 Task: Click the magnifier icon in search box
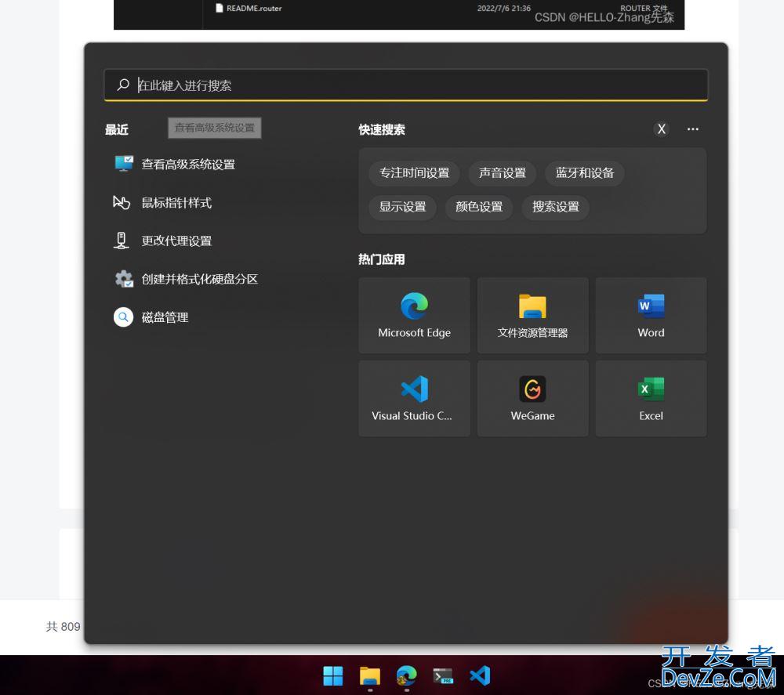(123, 85)
